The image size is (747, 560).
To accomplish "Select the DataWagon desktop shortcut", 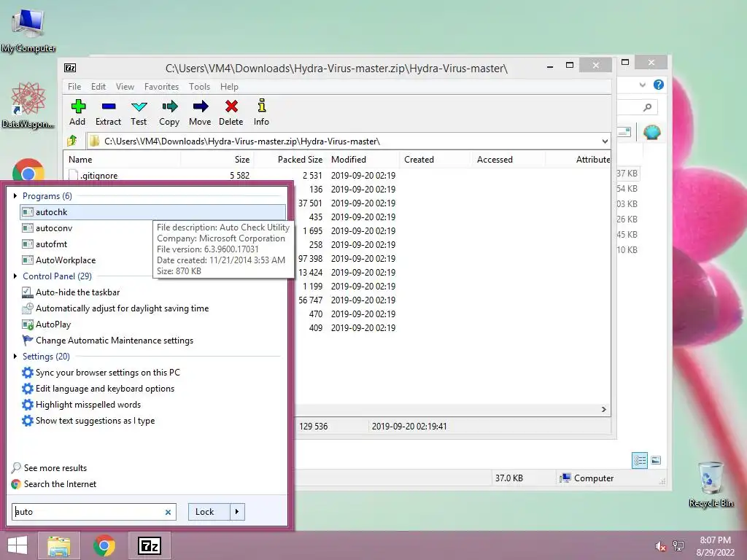I will pyautogui.click(x=28, y=105).
